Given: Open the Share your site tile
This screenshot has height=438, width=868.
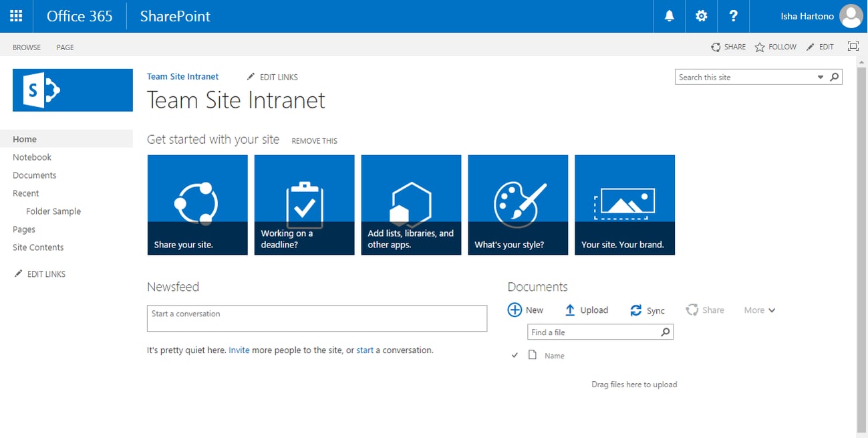Looking at the screenshot, I should [197, 205].
